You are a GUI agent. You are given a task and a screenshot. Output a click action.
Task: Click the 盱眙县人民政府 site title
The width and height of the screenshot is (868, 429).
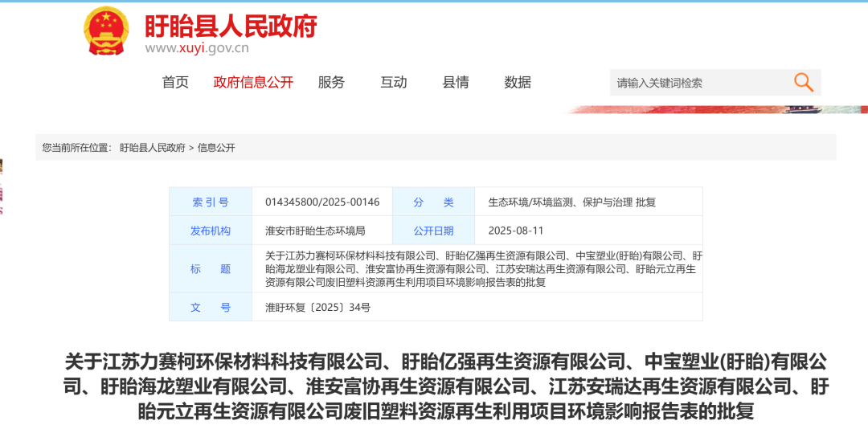231,26
